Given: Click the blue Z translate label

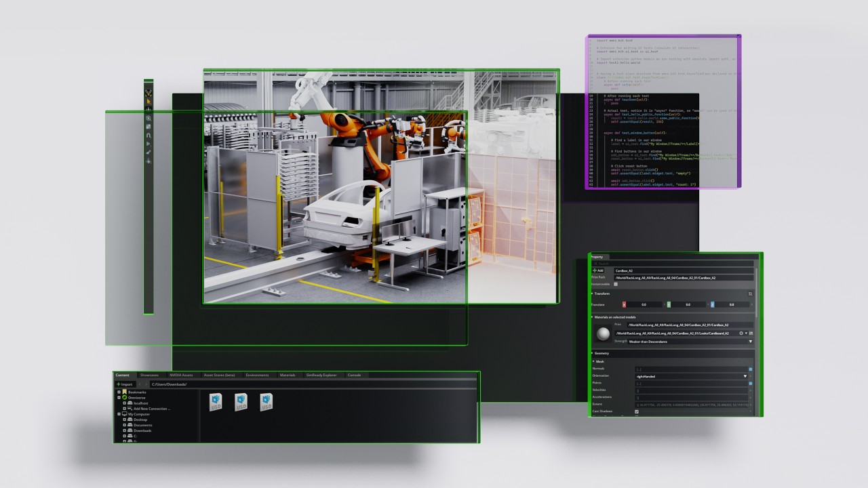Looking at the screenshot, I should click(712, 305).
